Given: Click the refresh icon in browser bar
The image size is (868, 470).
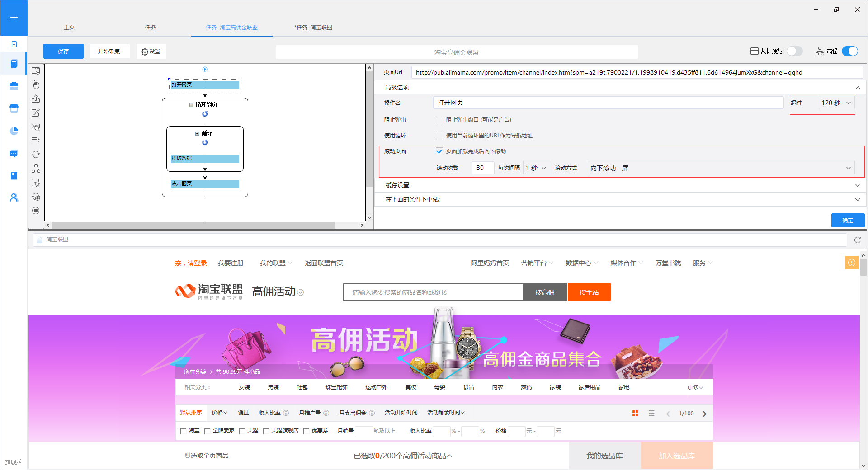Looking at the screenshot, I should point(857,240).
